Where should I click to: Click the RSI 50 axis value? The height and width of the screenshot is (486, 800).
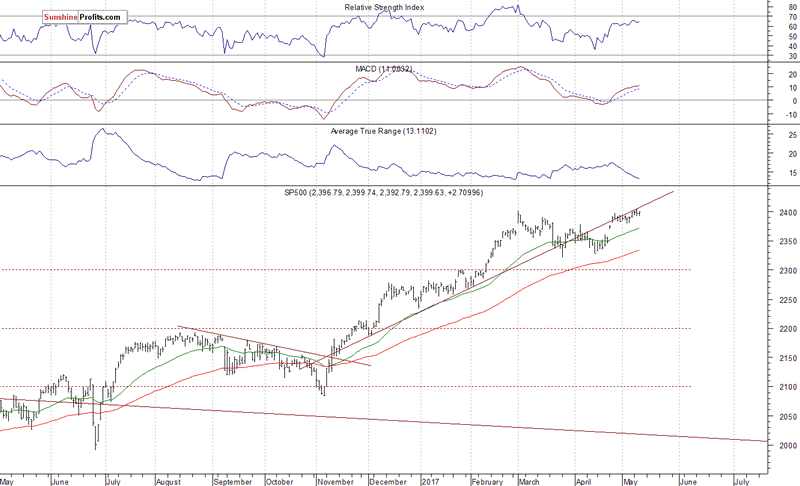pyautogui.click(x=792, y=37)
